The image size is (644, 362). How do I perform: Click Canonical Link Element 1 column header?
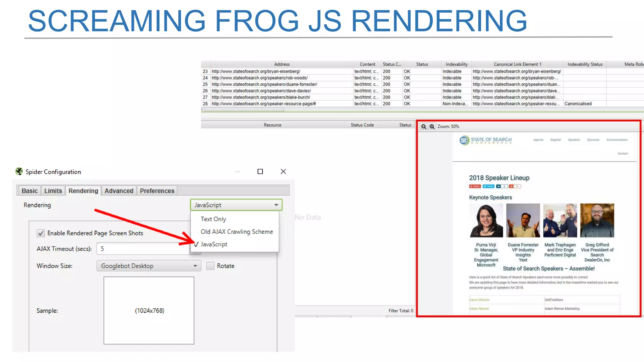pos(518,64)
